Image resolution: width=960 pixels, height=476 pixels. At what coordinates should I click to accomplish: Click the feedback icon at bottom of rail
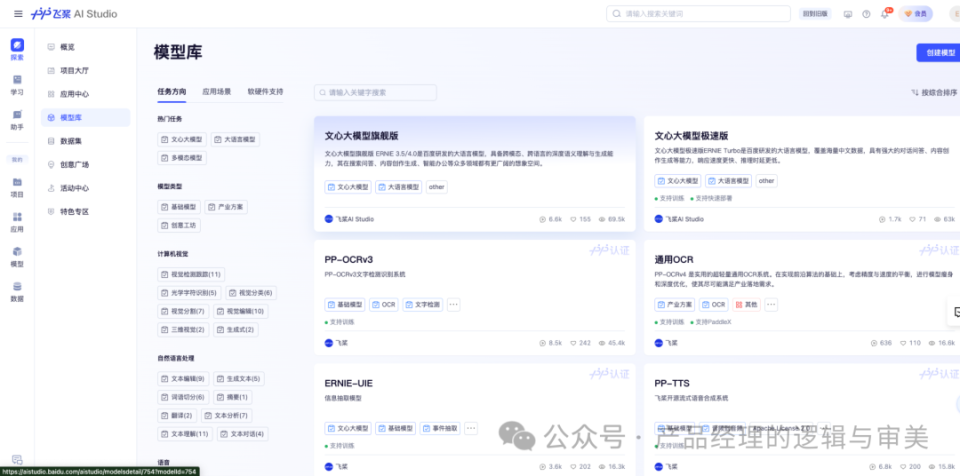(x=17, y=459)
